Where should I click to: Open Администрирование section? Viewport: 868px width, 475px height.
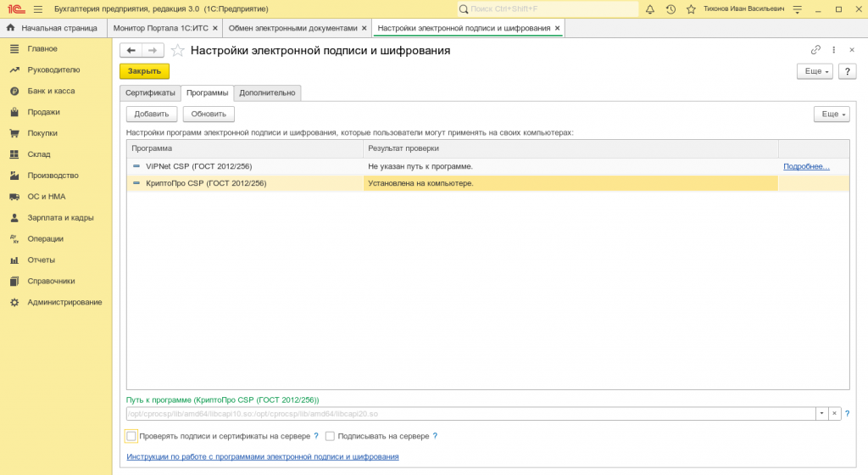click(64, 302)
